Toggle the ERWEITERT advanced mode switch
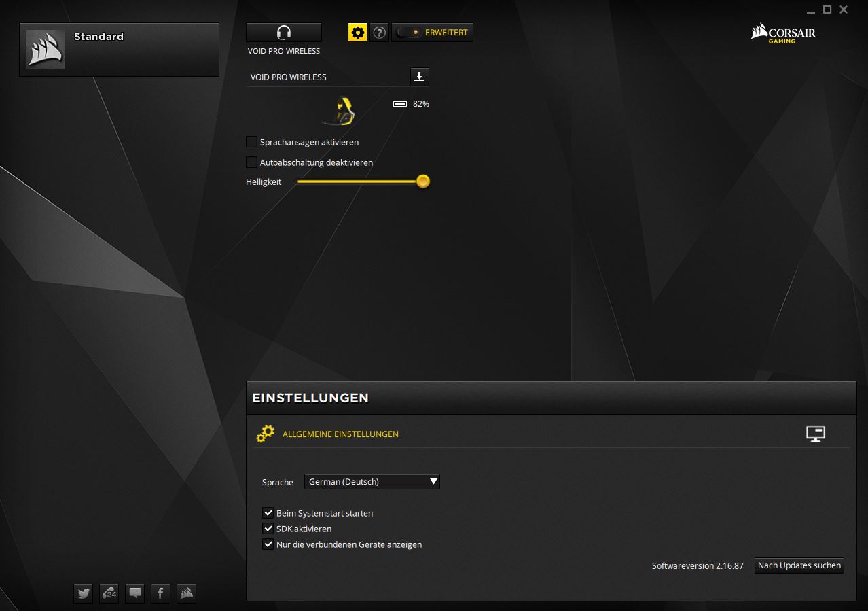 tap(410, 33)
